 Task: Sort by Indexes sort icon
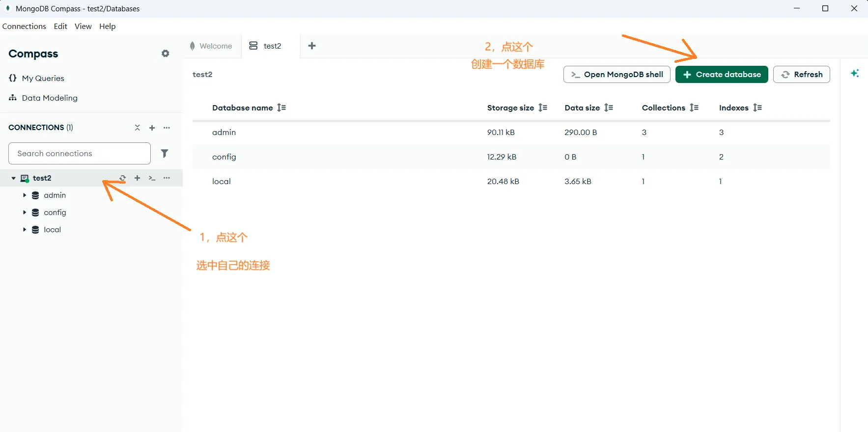click(x=757, y=108)
